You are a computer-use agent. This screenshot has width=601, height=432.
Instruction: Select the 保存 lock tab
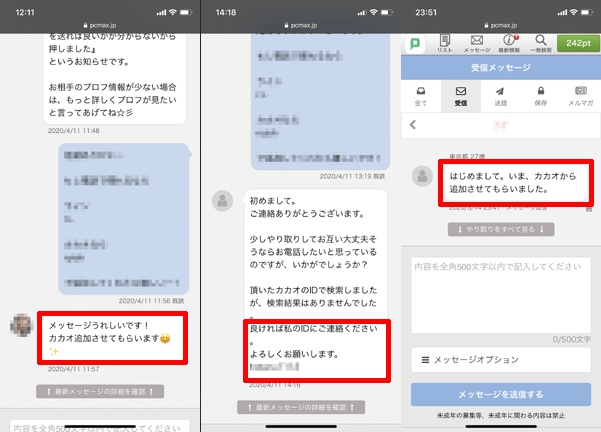pos(540,96)
